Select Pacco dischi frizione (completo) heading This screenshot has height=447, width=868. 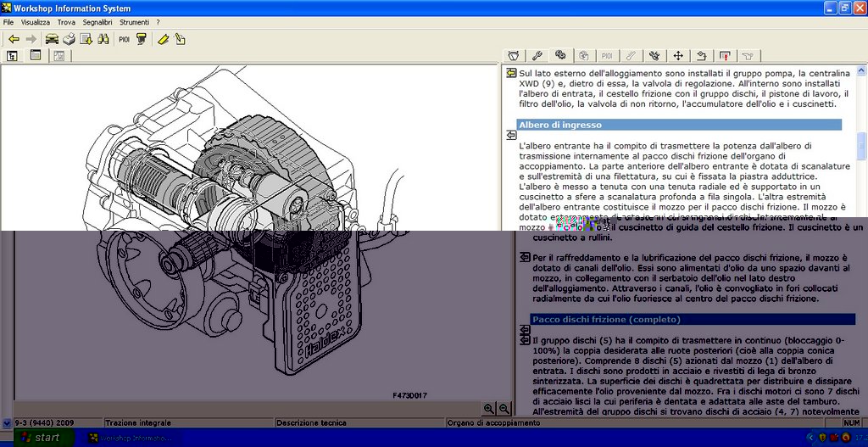pos(693,320)
